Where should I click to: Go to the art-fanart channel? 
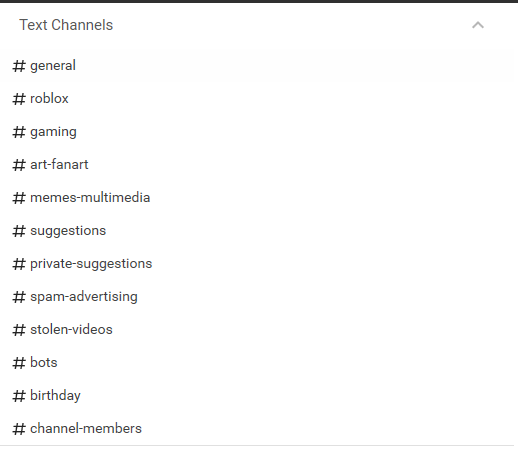coord(257,165)
